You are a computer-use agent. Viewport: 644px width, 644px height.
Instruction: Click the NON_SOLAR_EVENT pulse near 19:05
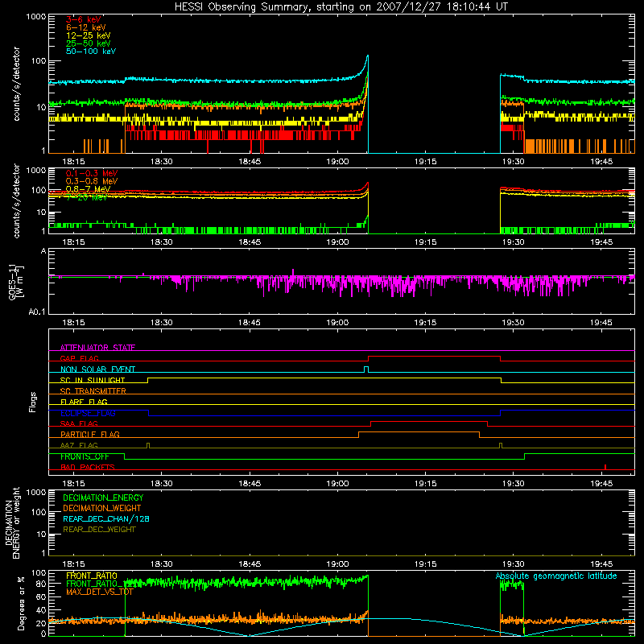366,369
